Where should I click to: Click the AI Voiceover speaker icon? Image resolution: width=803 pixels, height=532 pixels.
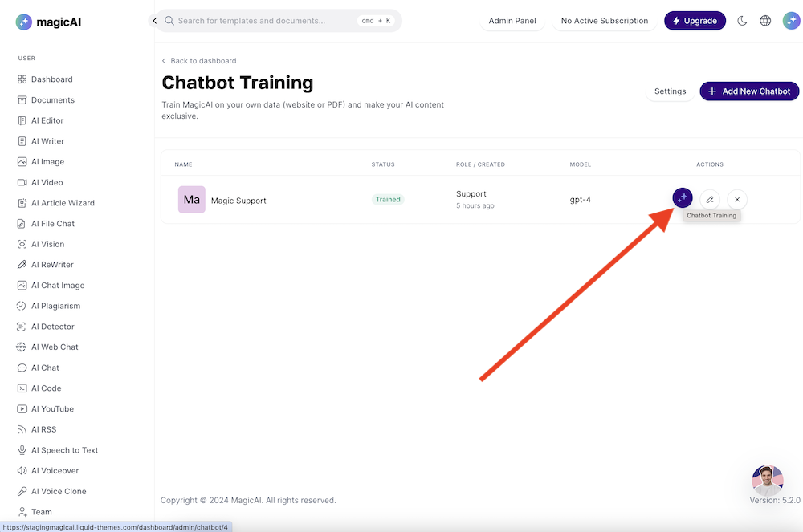22,470
